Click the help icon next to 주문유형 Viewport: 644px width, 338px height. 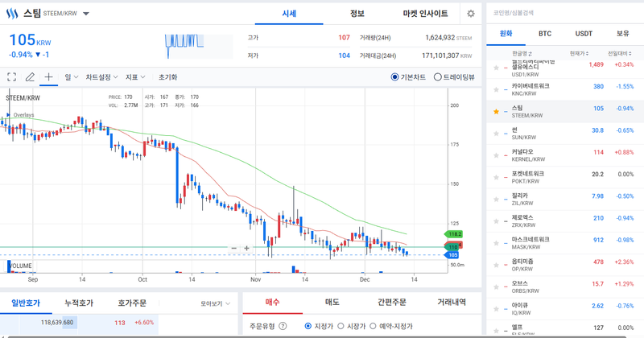pos(282,326)
